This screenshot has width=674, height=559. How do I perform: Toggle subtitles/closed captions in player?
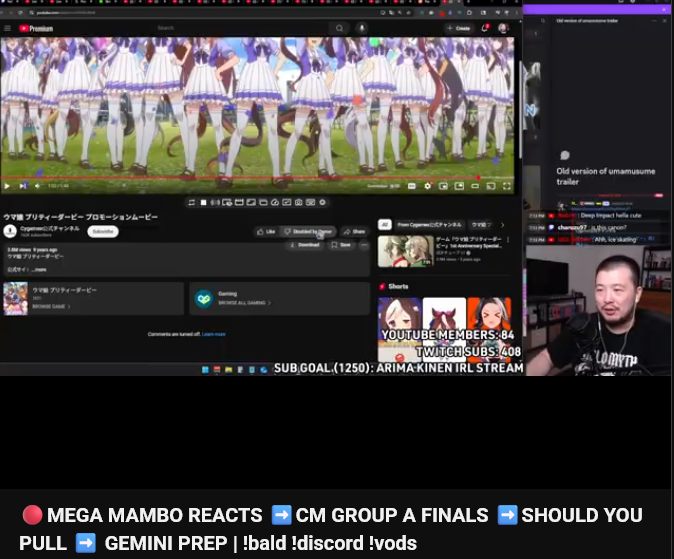[x=411, y=186]
